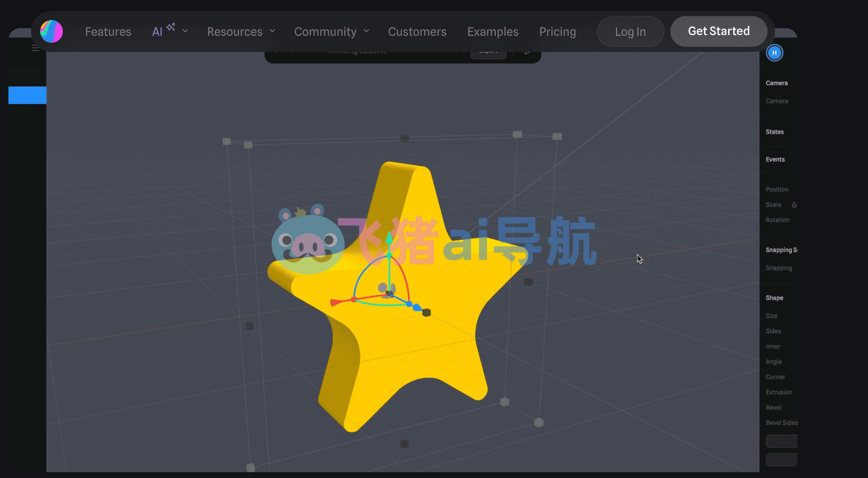Click the red X-axis gizmo arrow
This screenshot has height=478, width=868.
(x=336, y=302)
